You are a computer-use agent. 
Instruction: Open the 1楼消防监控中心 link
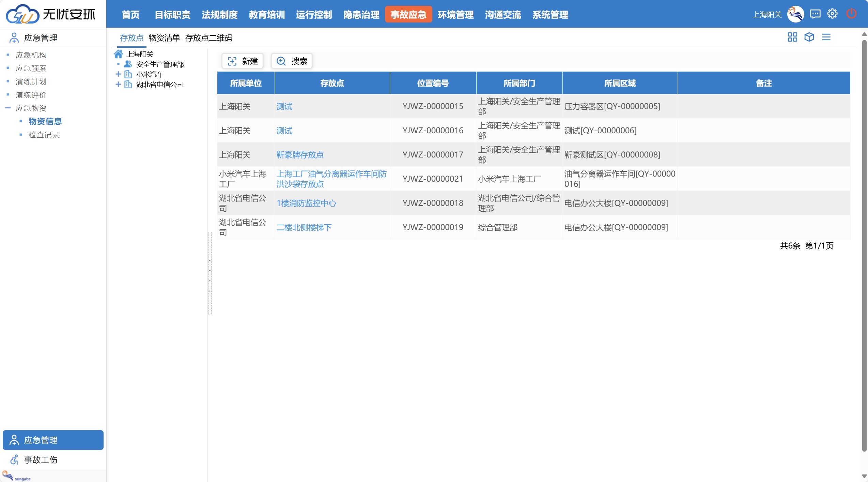point(306,203)
